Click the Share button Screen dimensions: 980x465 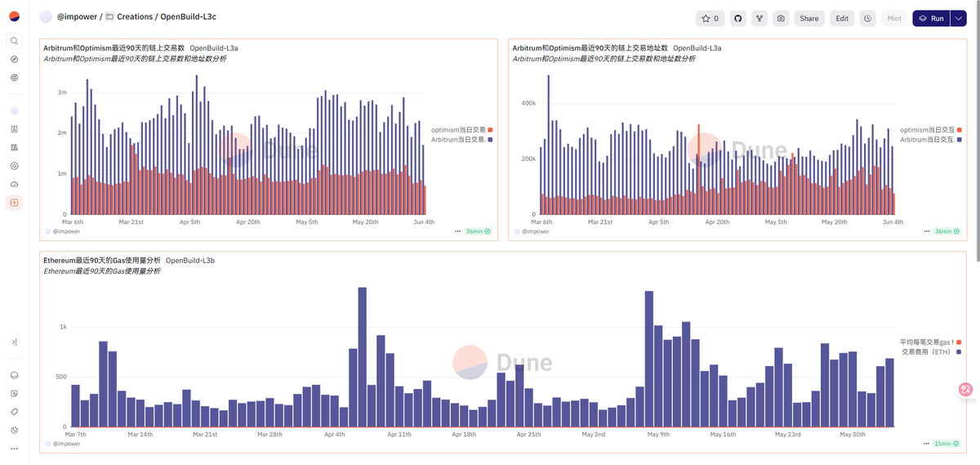point(808,18)
